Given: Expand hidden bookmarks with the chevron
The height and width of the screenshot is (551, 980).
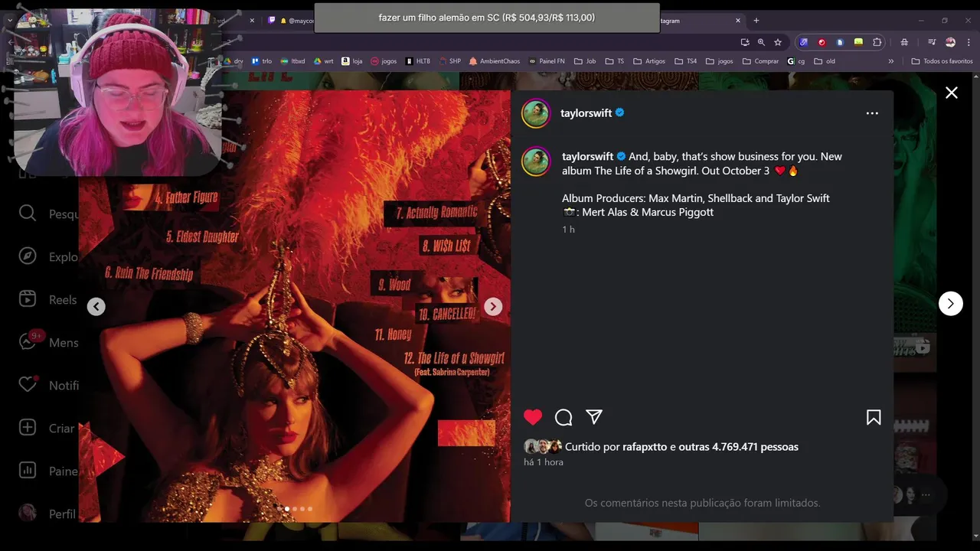Looking at the screenshot, I should point(890,61).
